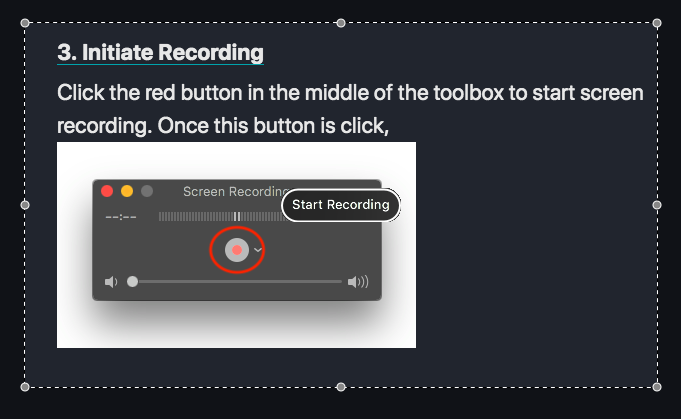The height and width of the screenshot is (419, 681).
Task: Click the Screen Recording window title
Action: pos(236,191)
